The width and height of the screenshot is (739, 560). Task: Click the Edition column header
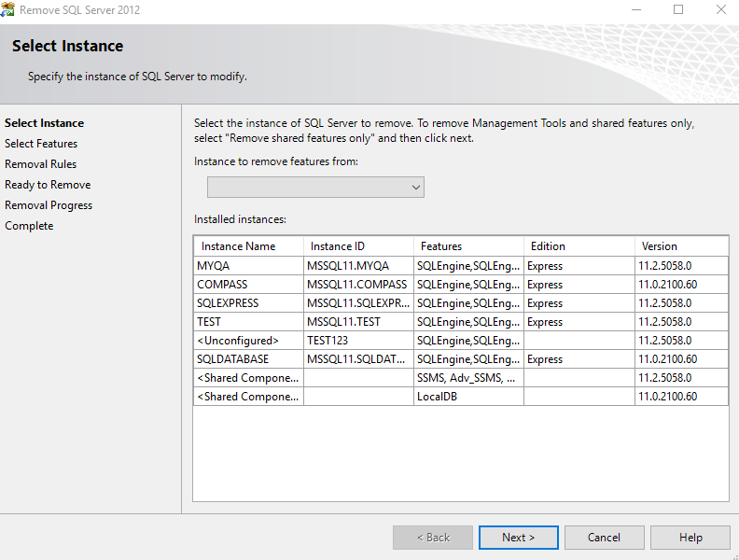coord(578,246)
